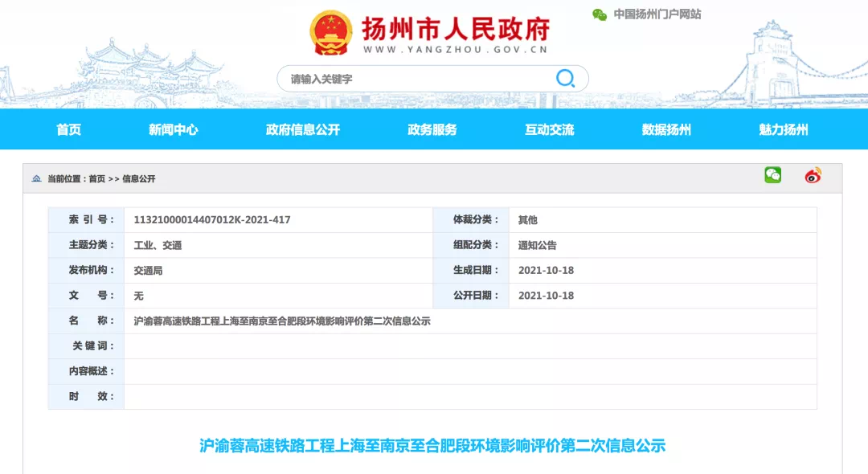Focus the 请输入关键字 search box
Screen dimensions: 868x474
[x=432, y=79]
